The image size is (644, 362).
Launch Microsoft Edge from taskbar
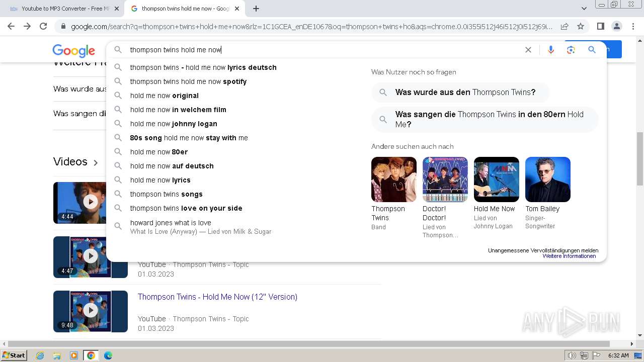coord(108,355)
